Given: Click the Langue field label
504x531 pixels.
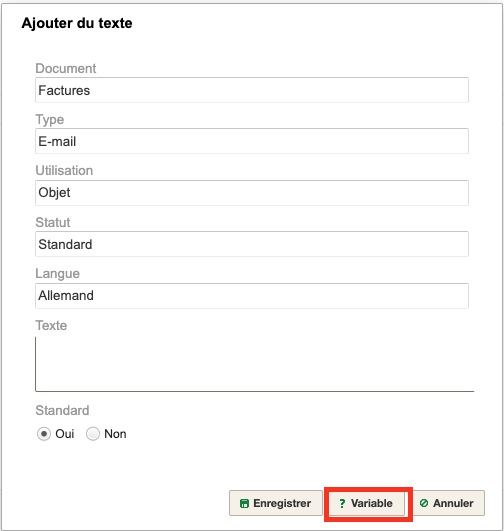Looking at the screenshot, I should click(58, 274).
